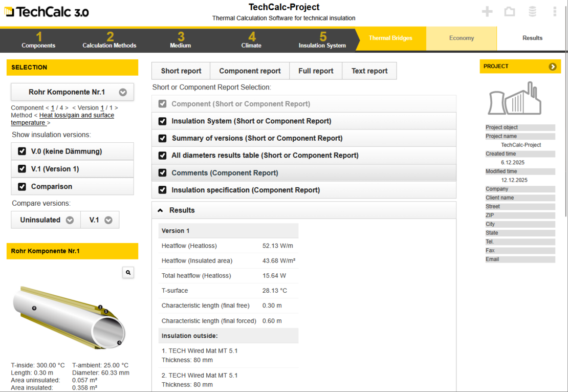Screen dimensions: 568x392
Task: Click the Modified time 12.12.2025 value
Action: click(514, 180)
